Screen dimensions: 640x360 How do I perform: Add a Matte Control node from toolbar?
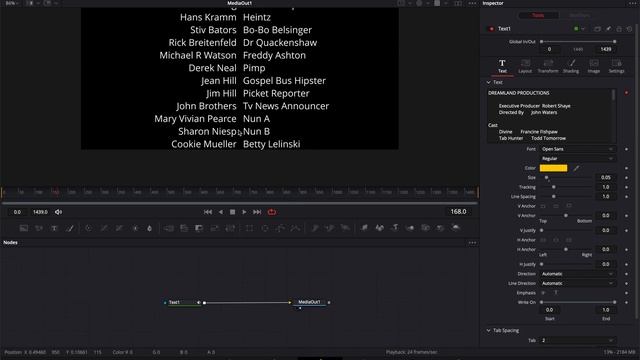click(199, 228)
